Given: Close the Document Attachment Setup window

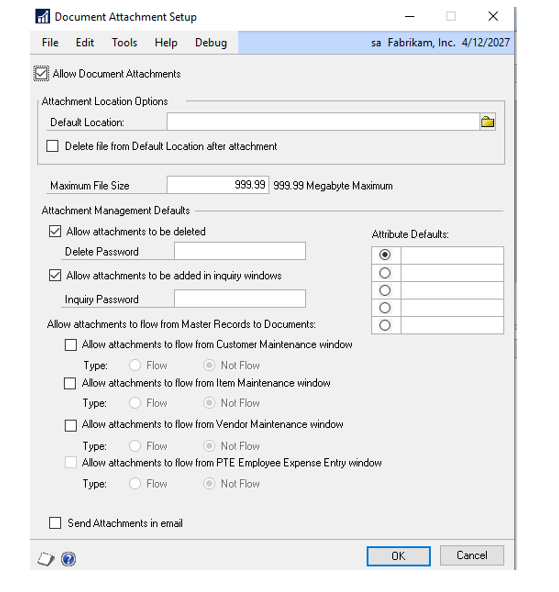Looking at the screenshot, I should pyautogui.click(x=493, y=16).
